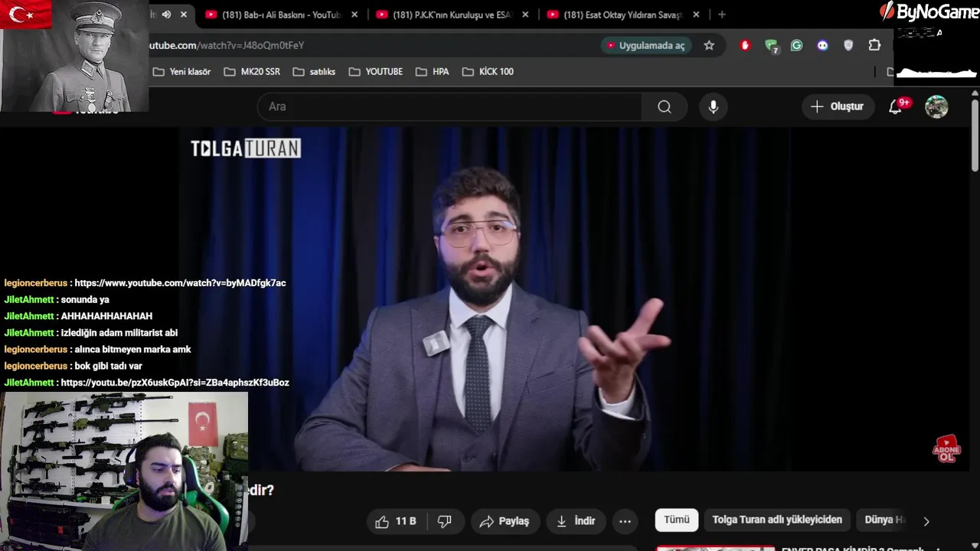Open the MK20 SSR bookmark folder
Viewport: 980px width, 551px height.
tap(252, 71)
